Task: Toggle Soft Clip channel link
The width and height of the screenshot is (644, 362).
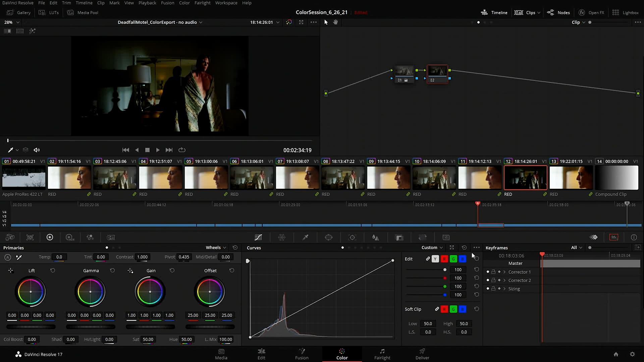Action: tap(437, 309)
